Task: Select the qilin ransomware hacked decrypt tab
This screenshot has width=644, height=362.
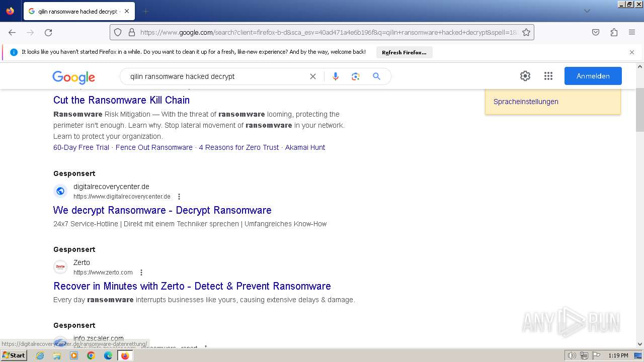Action: pos(78,11)
